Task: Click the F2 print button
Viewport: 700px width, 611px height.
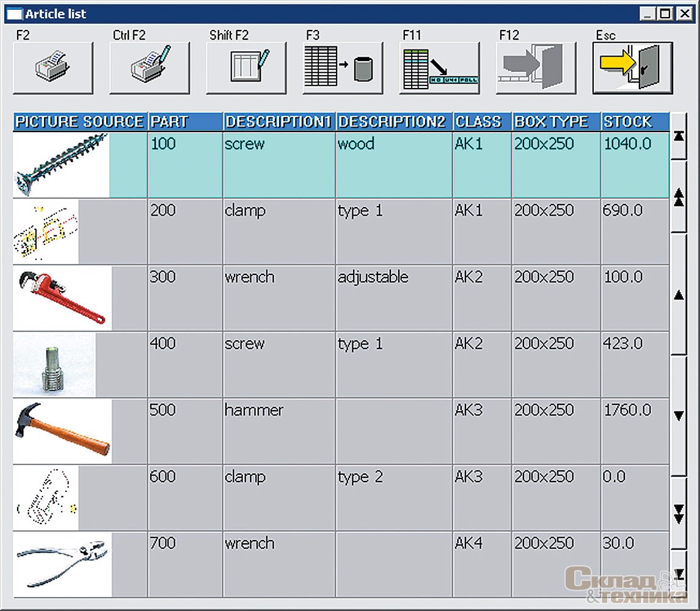Action: pyautogui.click(x=53, y=68)
